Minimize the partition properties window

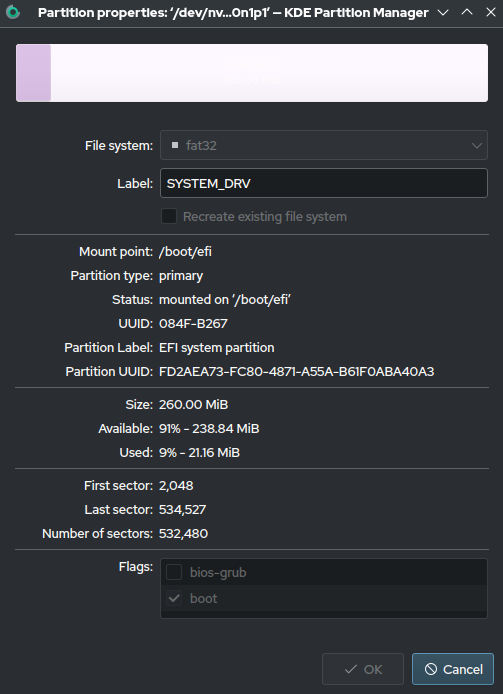click(x=443, y=12)
